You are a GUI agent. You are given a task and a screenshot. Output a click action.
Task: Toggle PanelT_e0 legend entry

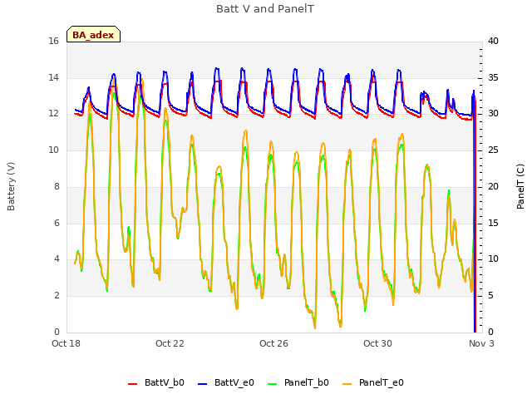pos(373,382)
